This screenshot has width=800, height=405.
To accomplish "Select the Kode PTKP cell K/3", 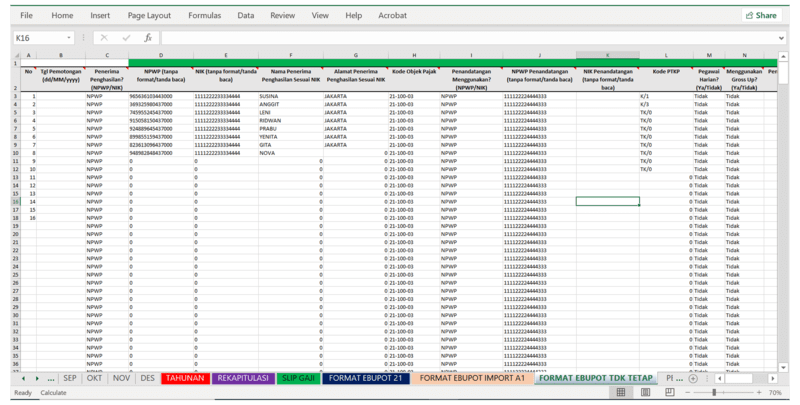I will click(666, 104).
